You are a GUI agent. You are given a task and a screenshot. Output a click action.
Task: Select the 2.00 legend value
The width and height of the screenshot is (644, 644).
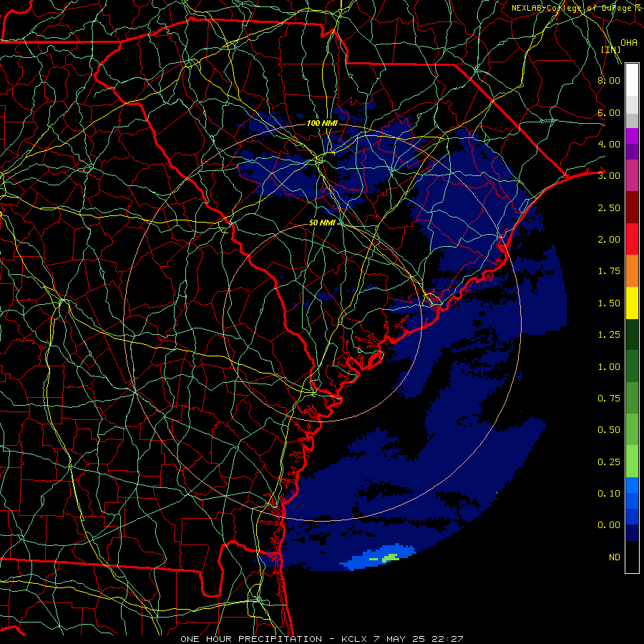pos(609,240)
